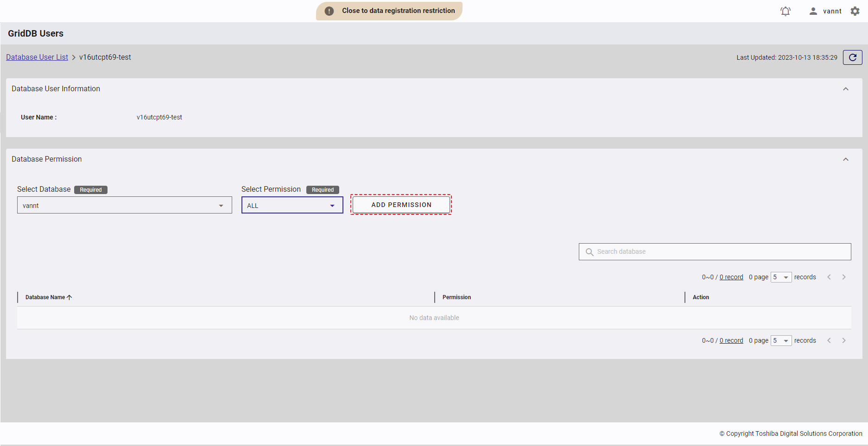The image size is (868, 446).
Task: Collapse the Database User Information panel
Action: (845, 89)
